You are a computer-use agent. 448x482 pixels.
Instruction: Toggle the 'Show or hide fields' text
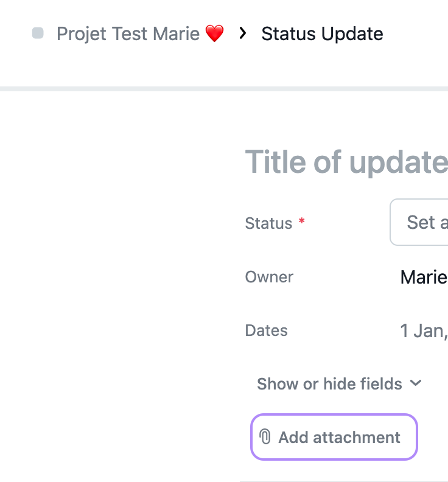point(329,384)
